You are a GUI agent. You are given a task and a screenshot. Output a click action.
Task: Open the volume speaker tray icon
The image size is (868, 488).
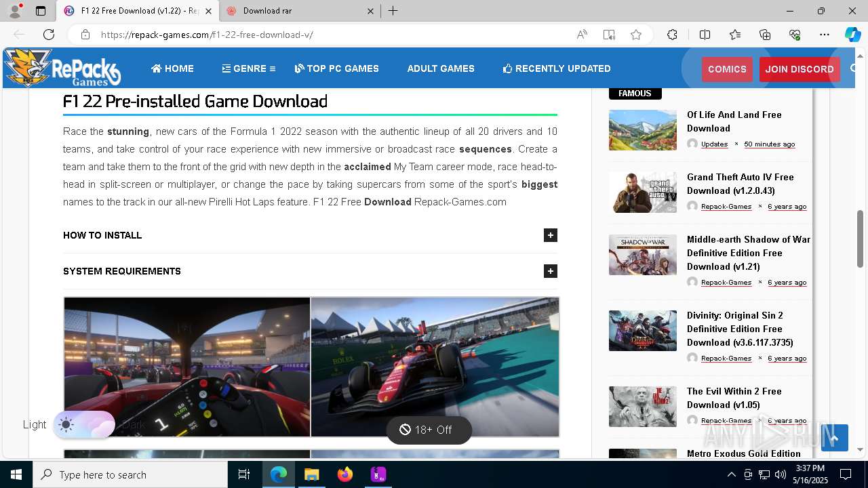(x=781, y=474)
